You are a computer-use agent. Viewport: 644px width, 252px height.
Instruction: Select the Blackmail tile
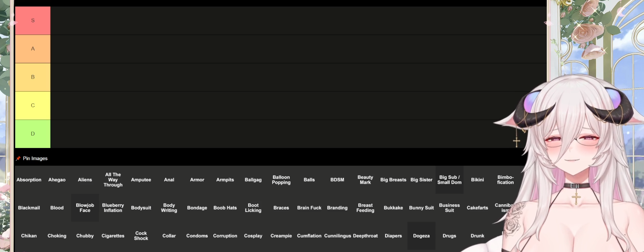coord(29,208)
